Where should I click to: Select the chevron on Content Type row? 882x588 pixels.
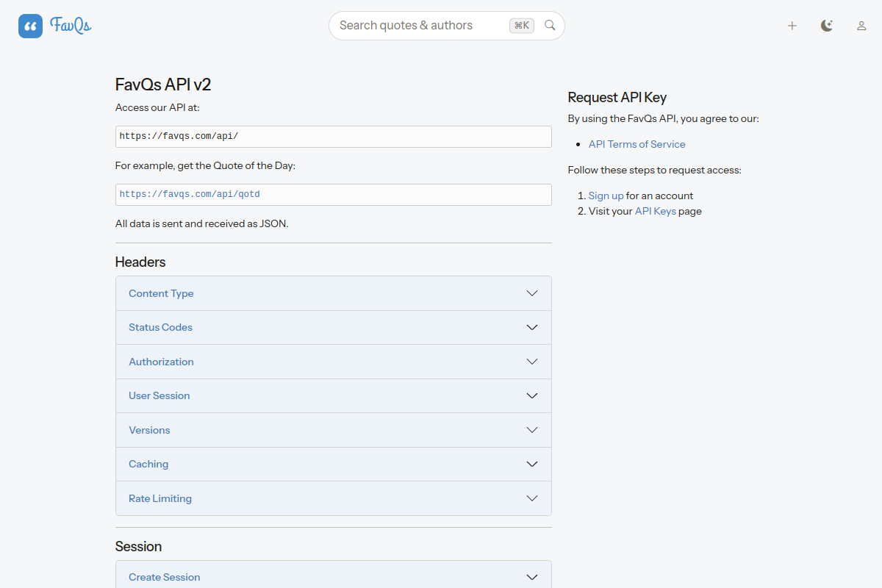point(532,293)
